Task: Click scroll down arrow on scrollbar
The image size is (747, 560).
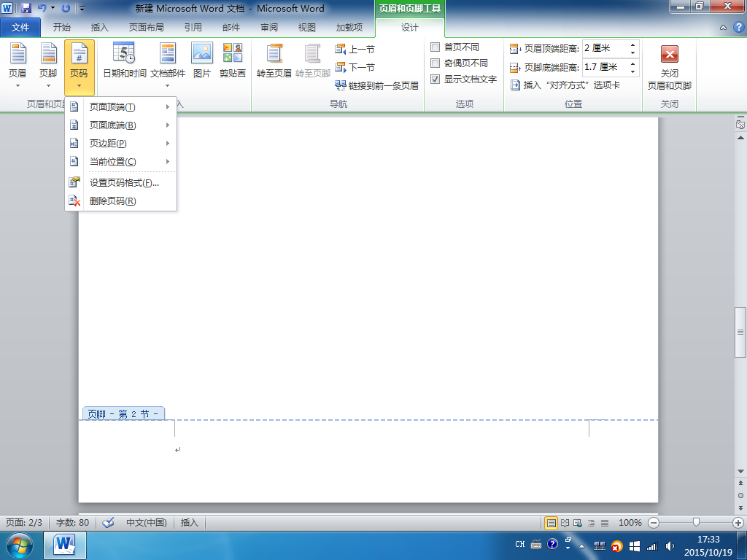Action: tap(740, 471)
